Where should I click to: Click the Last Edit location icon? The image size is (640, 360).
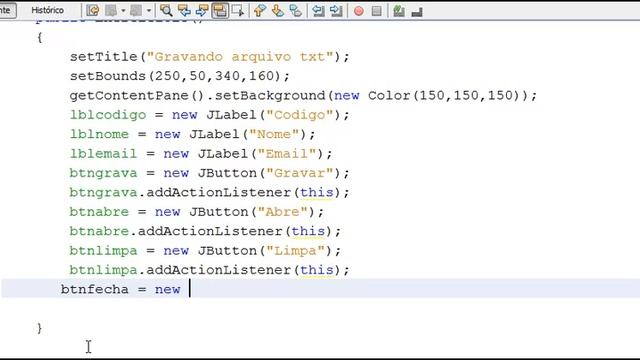click(x=93, y=11)
